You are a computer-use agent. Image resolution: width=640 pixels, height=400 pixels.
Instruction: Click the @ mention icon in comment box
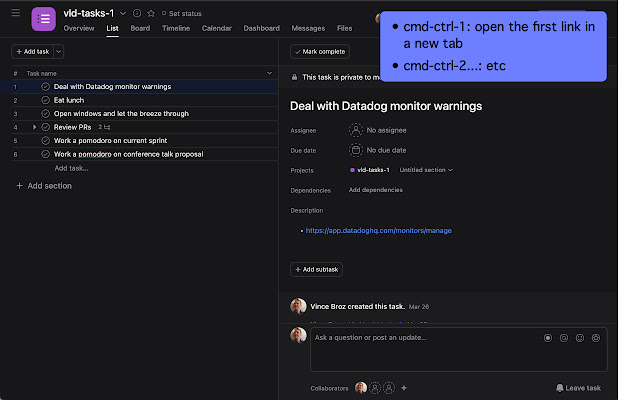point(564,338)
